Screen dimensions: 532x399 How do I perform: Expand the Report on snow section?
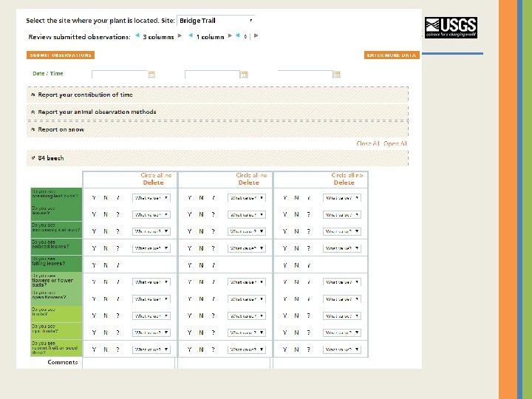[217, 129]
